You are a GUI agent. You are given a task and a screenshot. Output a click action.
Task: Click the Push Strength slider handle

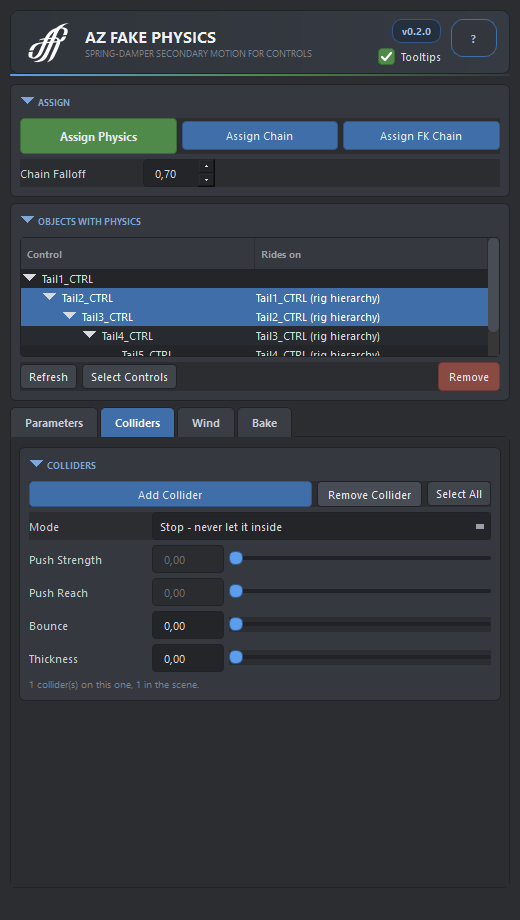[x=236, y=559]
